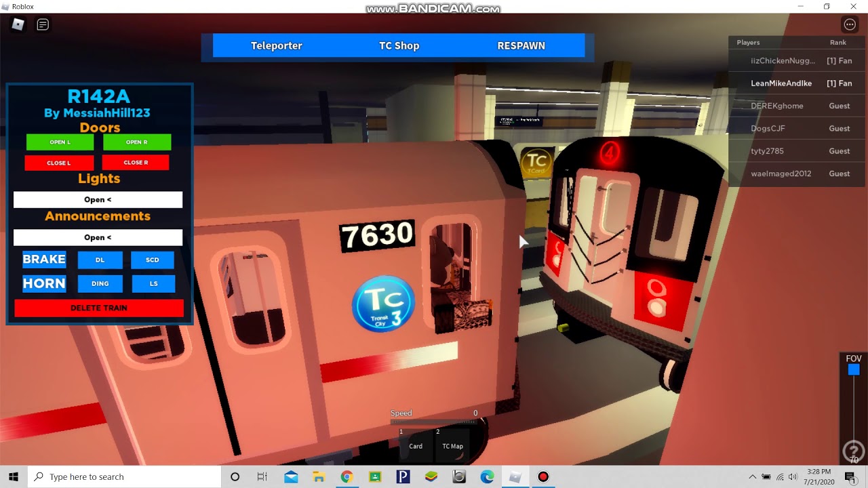Apply the BRAKE control
The image size is (868, 488).
44,259
